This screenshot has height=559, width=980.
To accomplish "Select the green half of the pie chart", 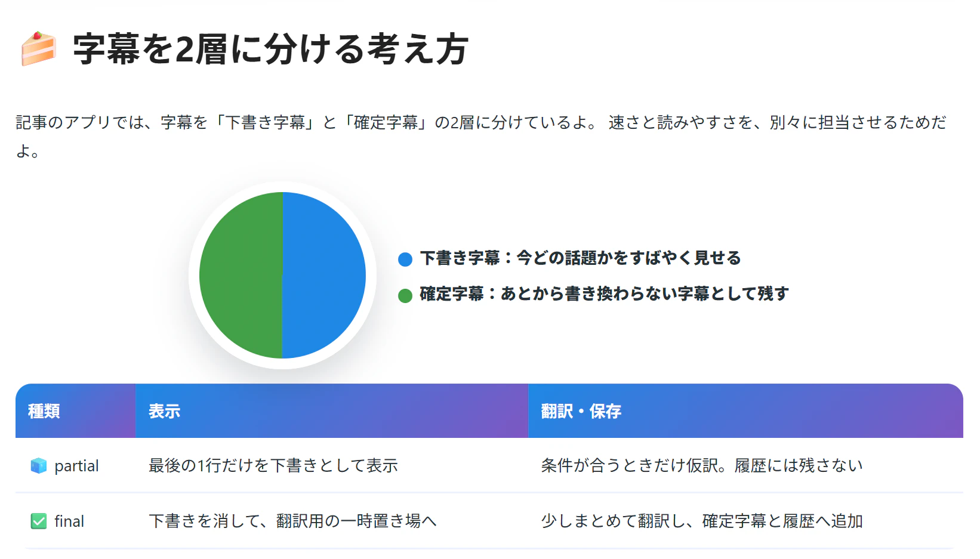I will coord(241,275).
